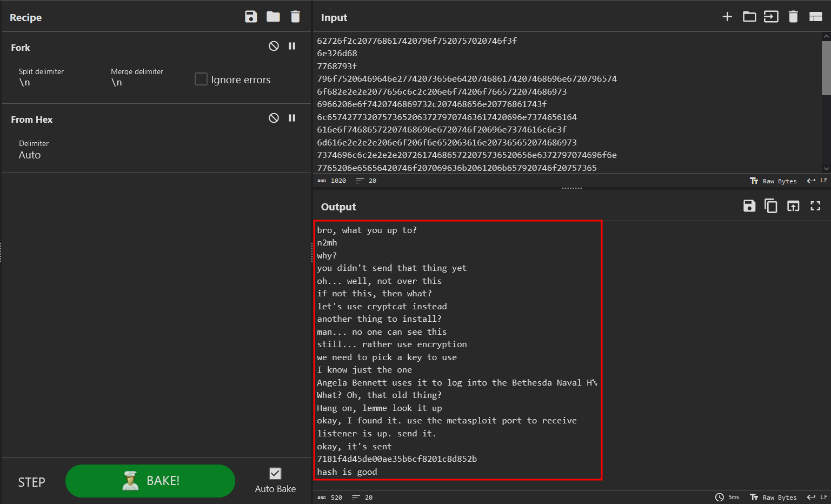Open a file as input
Image resolution: width=831 pixels, height=504 pixels.
[x=771, y=17]
